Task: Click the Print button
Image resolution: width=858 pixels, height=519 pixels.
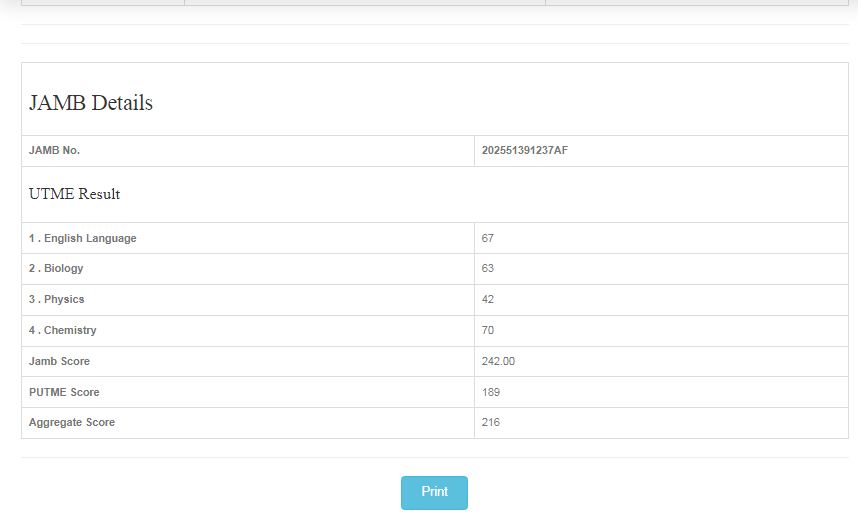Action: [434, 492]
